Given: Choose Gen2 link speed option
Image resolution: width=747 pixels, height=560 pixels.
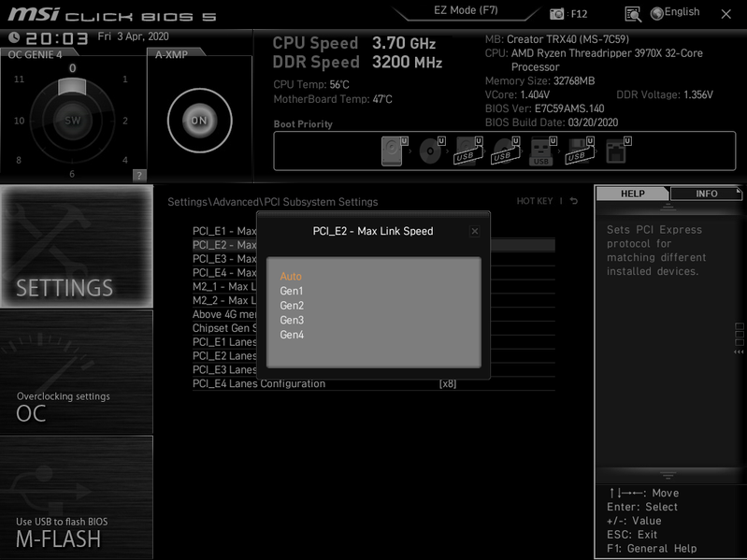Looking at the screenshot, I should (x=292, y=306).
